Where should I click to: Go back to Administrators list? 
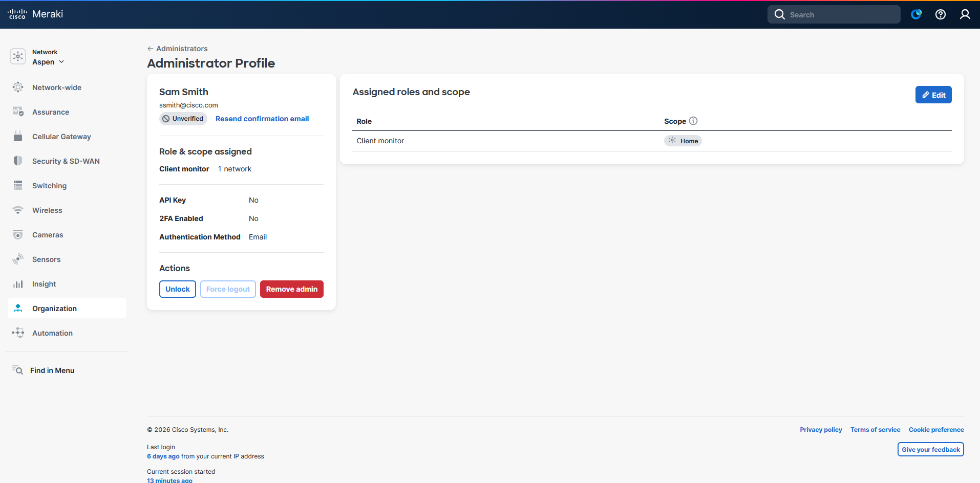click(177, 49)
